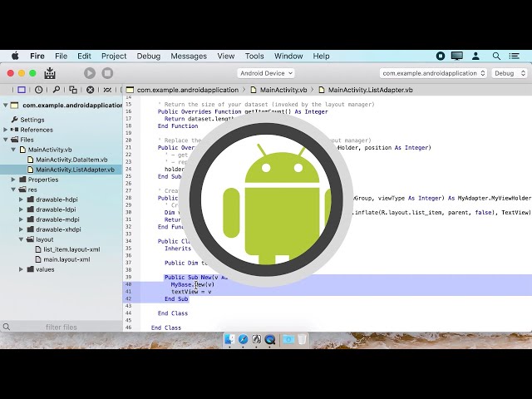
Task: Collapse the Files folder
Action: 6,140
